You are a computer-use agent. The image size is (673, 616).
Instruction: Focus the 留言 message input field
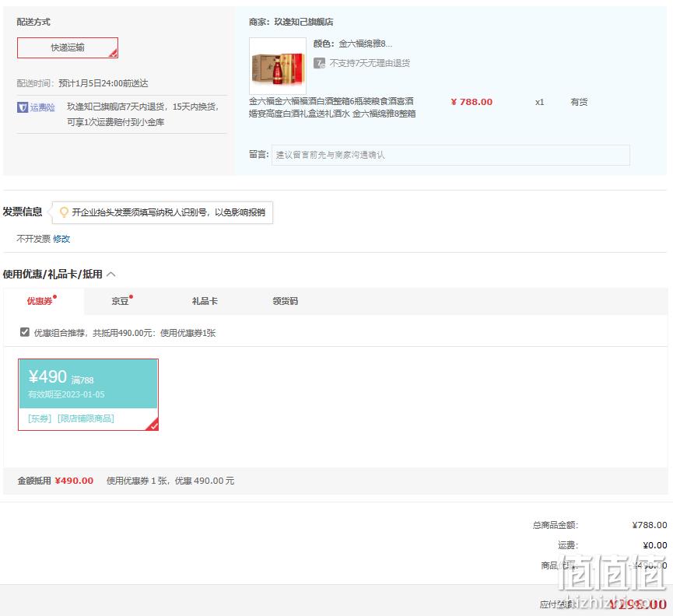tap(450, 155)
